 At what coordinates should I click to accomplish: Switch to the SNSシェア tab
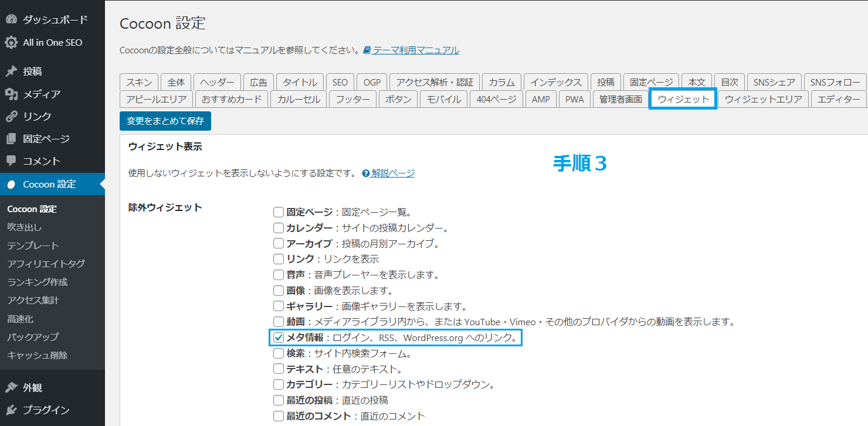coord(774,82)
